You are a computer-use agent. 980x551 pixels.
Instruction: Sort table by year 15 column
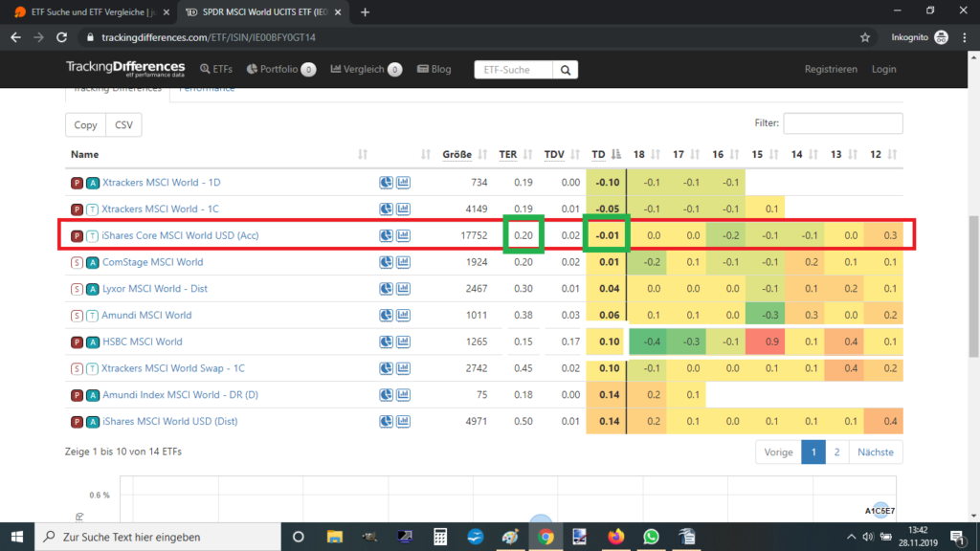[x=765, y=154]
